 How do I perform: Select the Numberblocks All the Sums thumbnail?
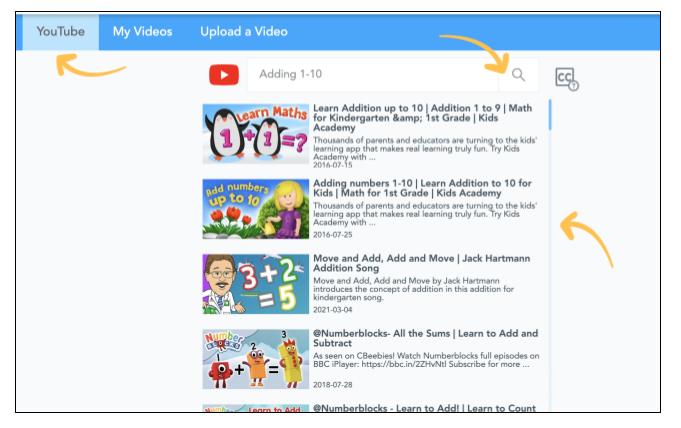tap(256, 358)
